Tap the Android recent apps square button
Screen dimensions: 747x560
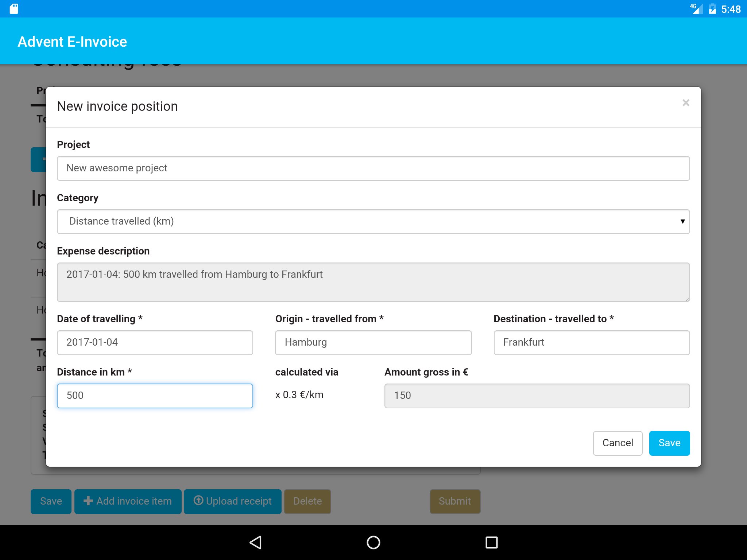(x=491, y=542)
